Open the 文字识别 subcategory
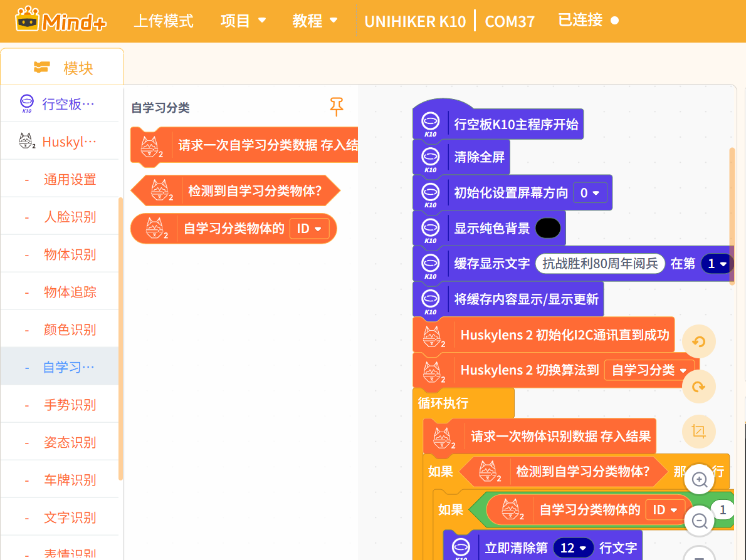 tap(60, 517)
